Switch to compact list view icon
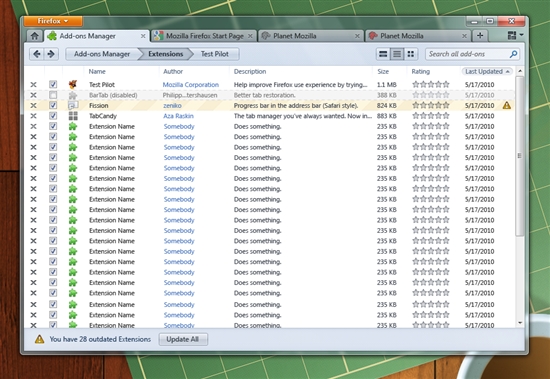The width and height of the screenshot is (550, 379). (x=397, y=54)
